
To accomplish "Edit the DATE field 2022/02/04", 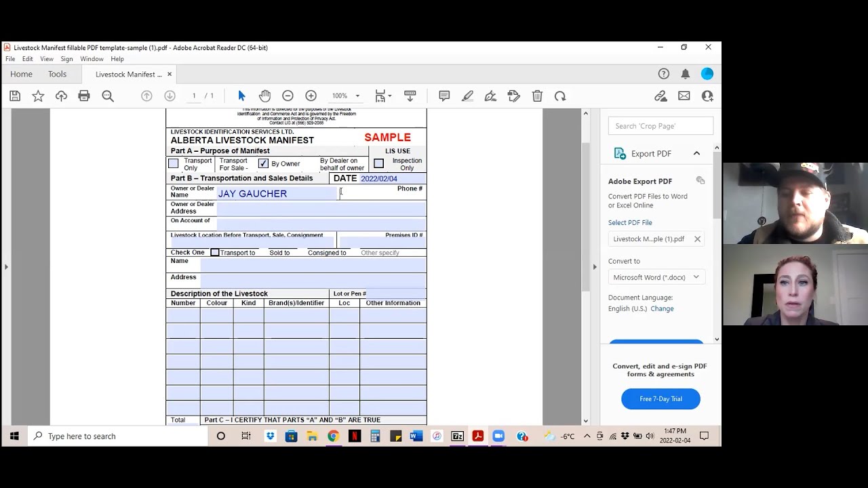I will (x=392, y=178).
